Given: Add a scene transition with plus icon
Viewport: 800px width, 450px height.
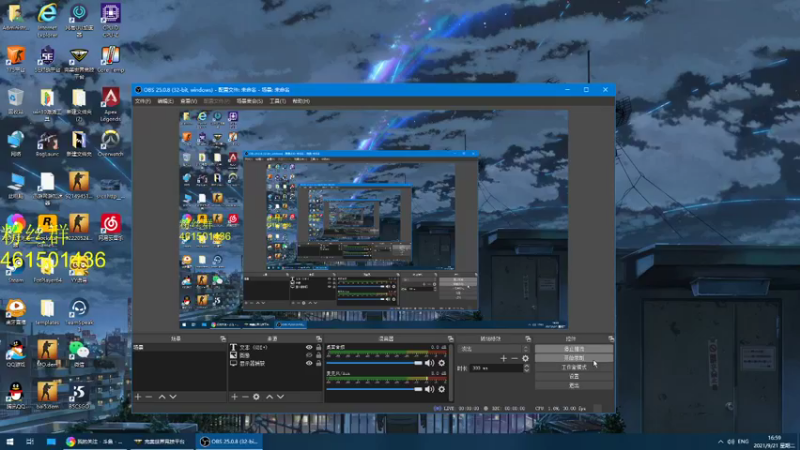Looking at the screenshot, I should pyautogui.click(x=504, y=358).
